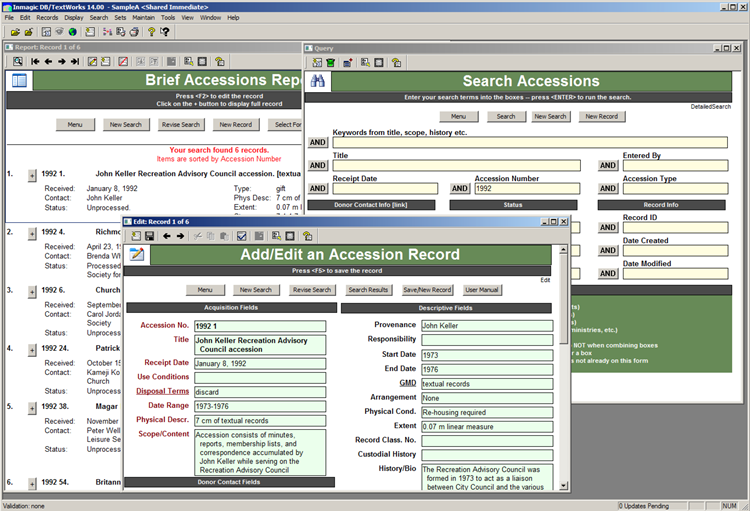Image resolution: width=750 pixels, height=511 pixels.
Task: Click the printer icon in the main toolbar
Action: [134, 32]
